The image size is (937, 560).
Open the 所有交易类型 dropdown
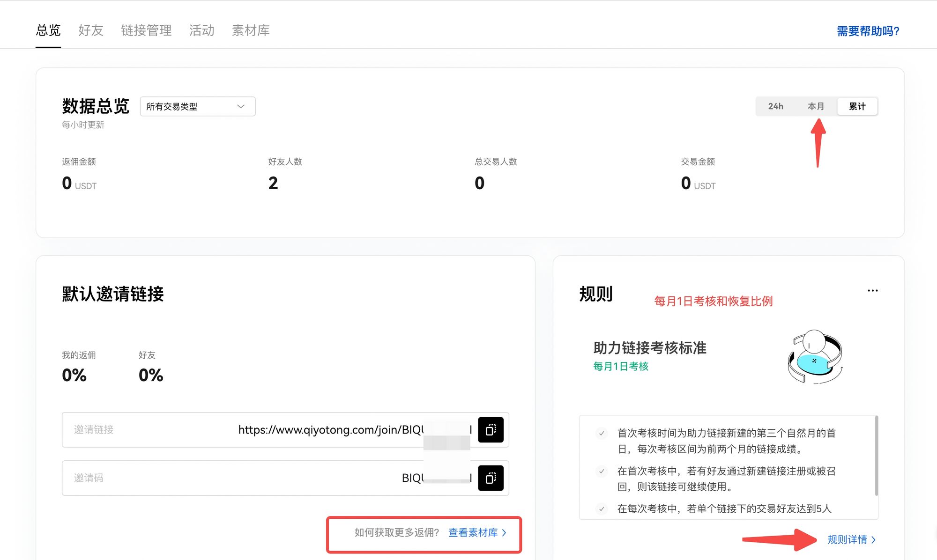198,106
